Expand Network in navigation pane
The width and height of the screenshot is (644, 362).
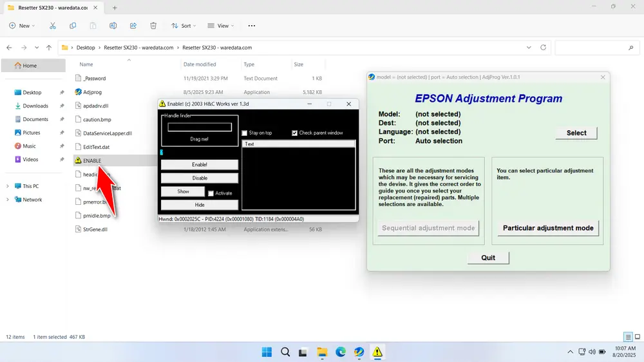point(7,200)
